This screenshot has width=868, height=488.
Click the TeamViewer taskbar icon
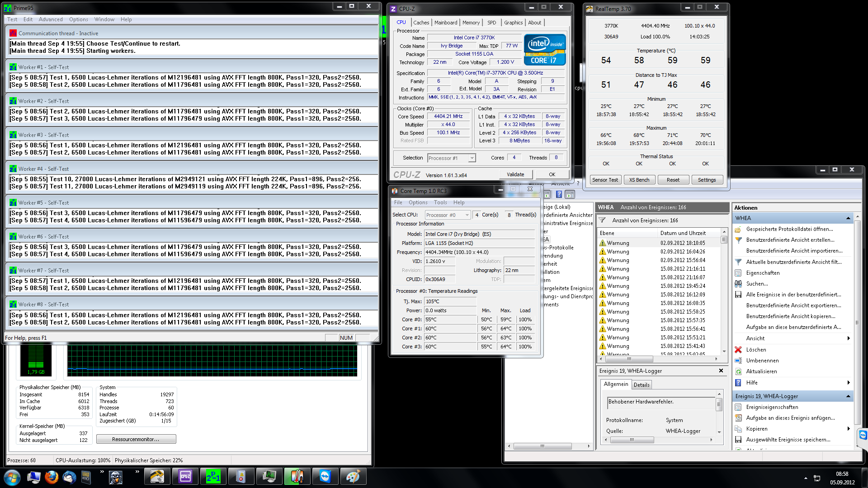coord(325,477)
